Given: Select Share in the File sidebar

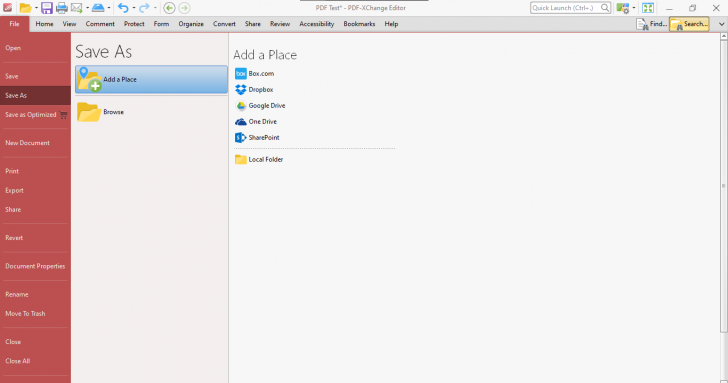Looking at the screenshot, I should point(35,209).
